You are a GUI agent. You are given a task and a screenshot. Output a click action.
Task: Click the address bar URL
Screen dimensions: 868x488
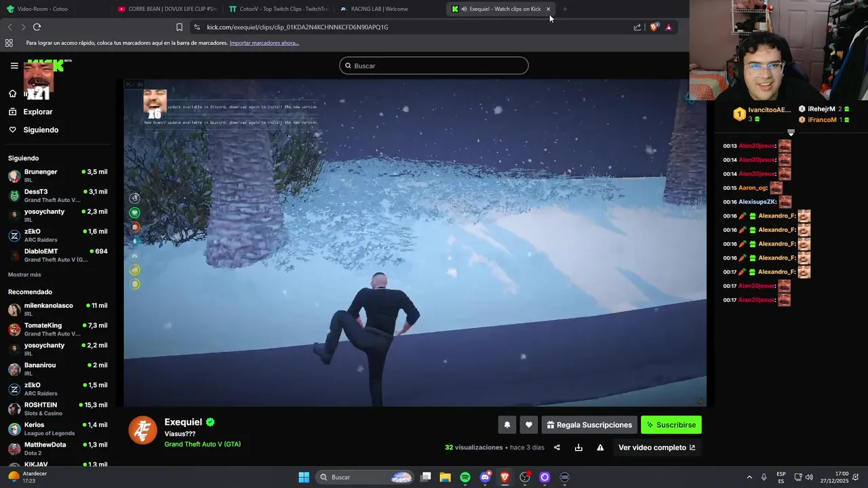[298, 27]
